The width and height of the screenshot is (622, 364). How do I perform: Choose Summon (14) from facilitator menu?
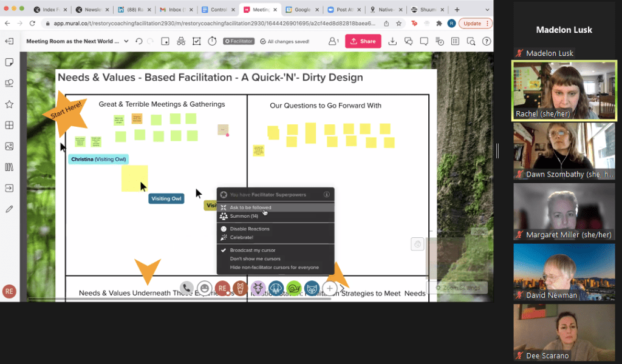click(x=244, y=216)
